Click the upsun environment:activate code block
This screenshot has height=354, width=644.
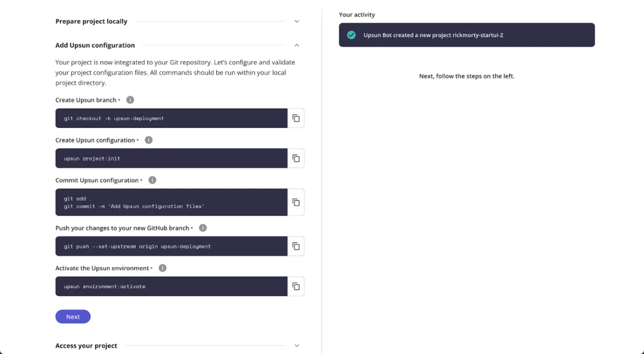(171, 286)
